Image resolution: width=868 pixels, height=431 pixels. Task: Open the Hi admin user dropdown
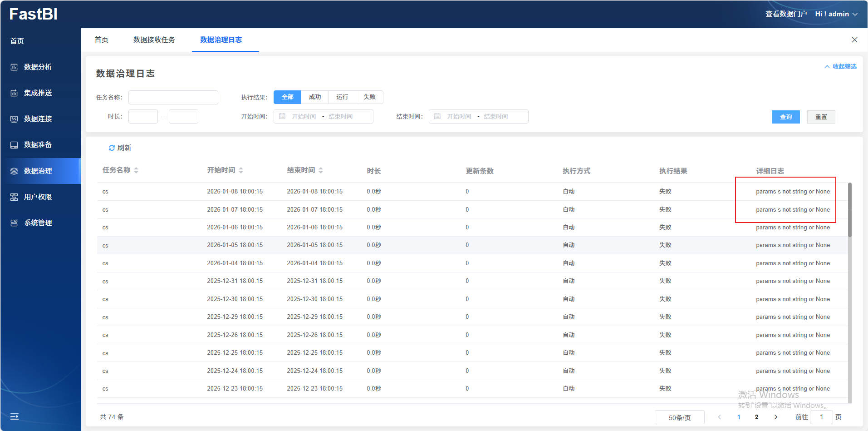pos(836,14)
